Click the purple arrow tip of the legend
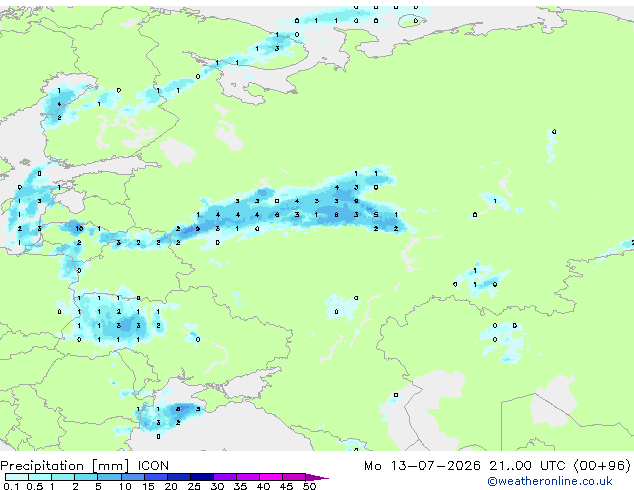This screenshot has height=490, width=634. point(317,477)
